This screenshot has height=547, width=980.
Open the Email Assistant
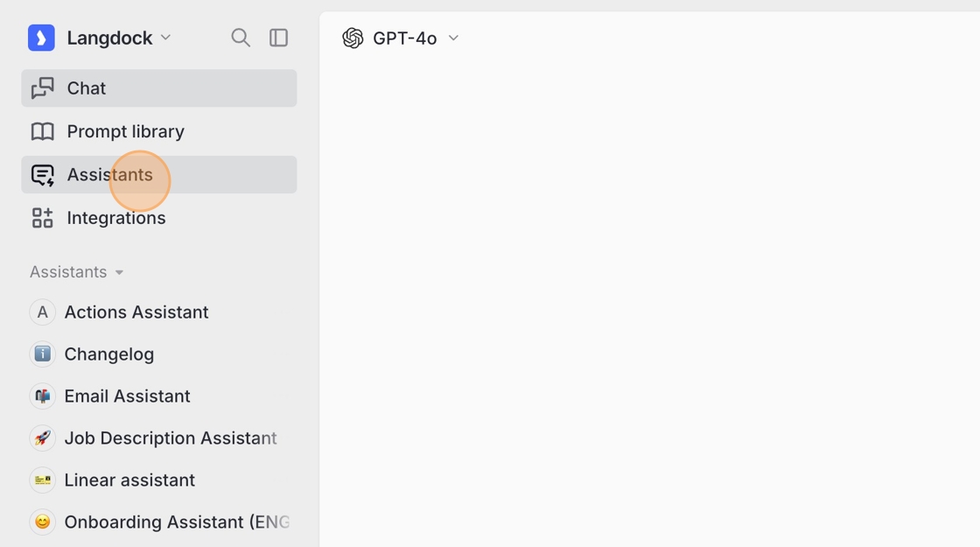click(127, 396)
